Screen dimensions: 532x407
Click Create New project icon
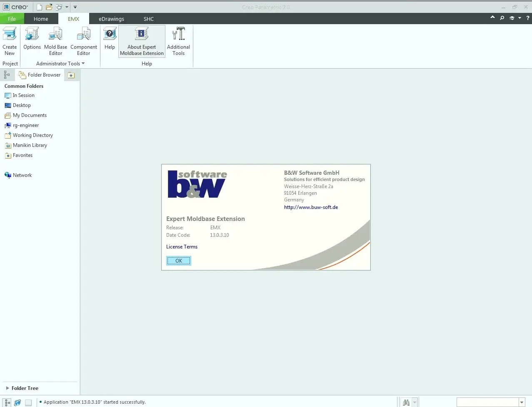10,41
